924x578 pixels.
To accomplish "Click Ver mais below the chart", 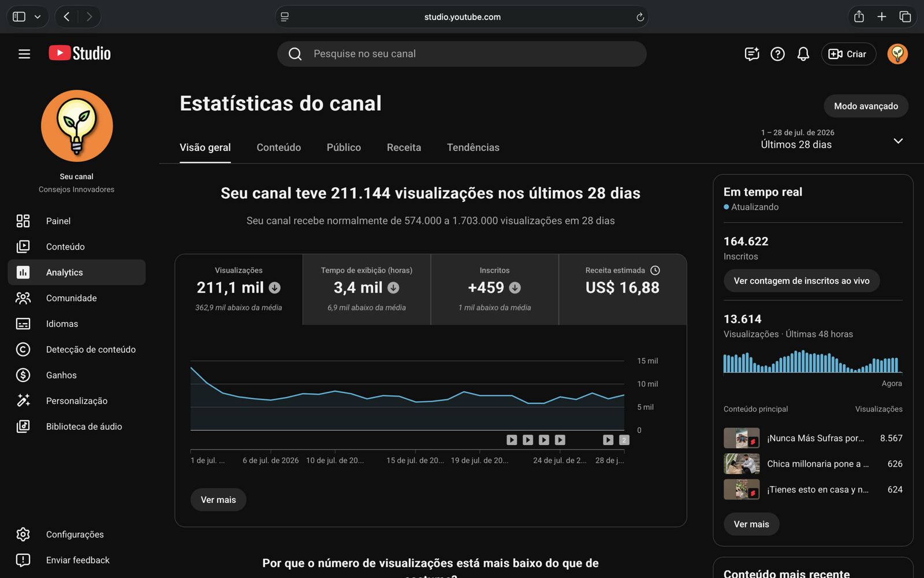I will click(x=218, y=500).
